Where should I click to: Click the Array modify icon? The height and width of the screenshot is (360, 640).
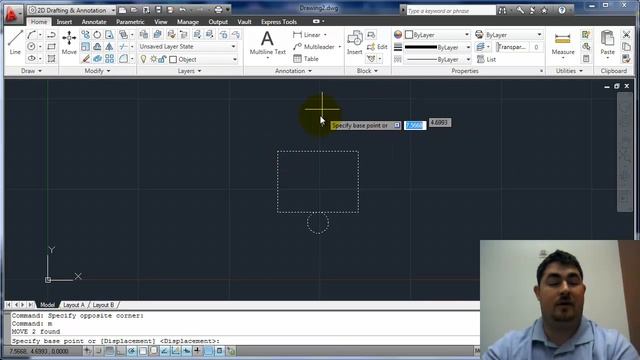(109, 59)
